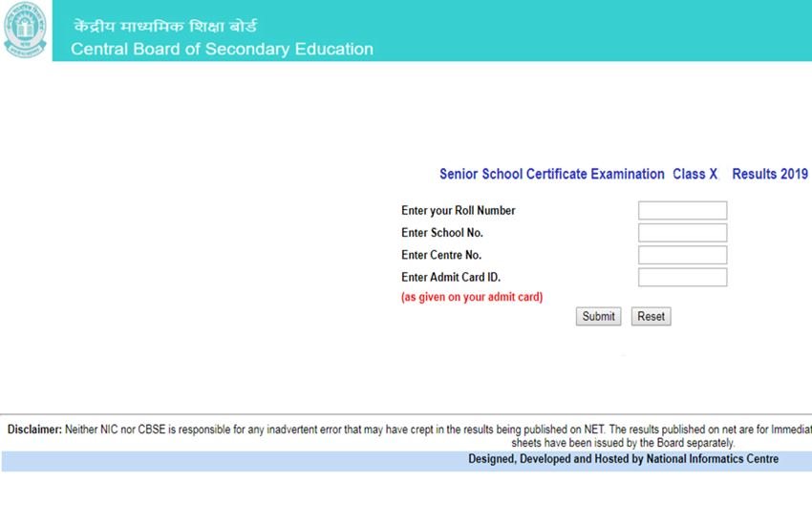Screen dimensions: 812x525
Task: Click the 'Central Board of Secondary Education' heading
Action: coord(223,49)
